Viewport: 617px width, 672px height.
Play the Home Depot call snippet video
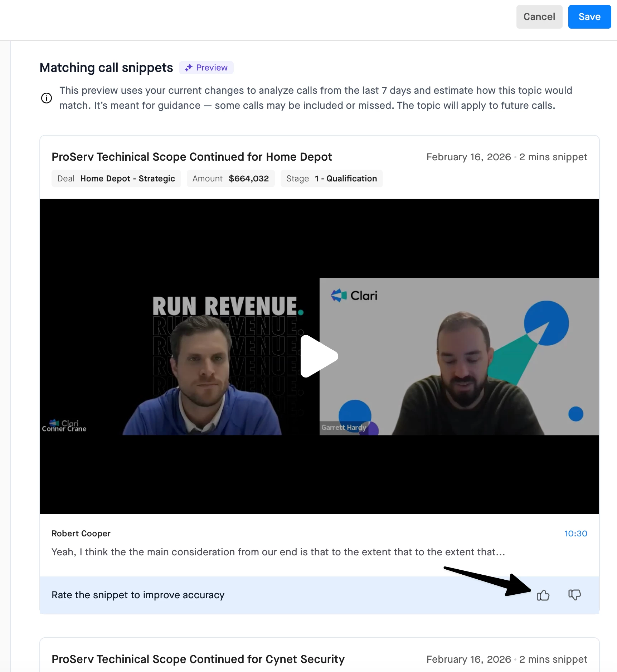(x=319, y=356)
